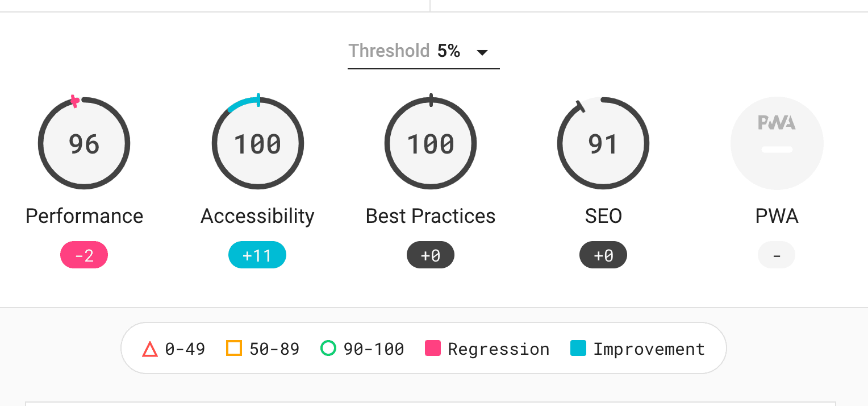Click the -2 Performance delta badge
Viewport: 868px width, 406px height.
click(84, 255)
